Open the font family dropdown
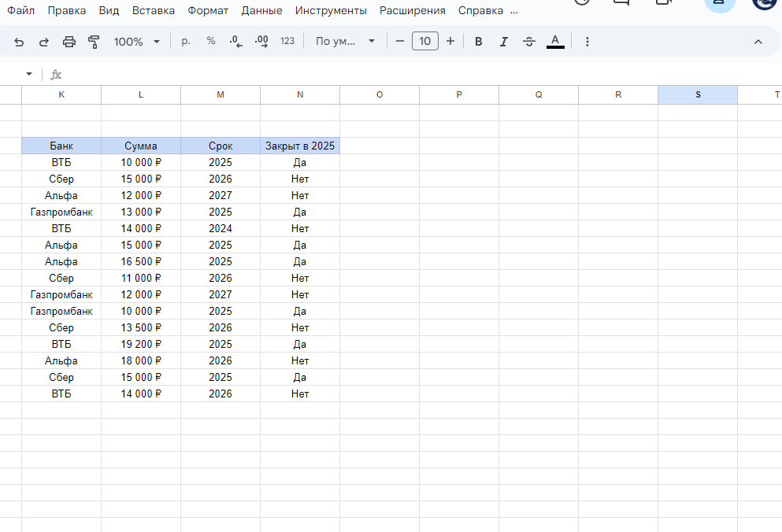 345,42
